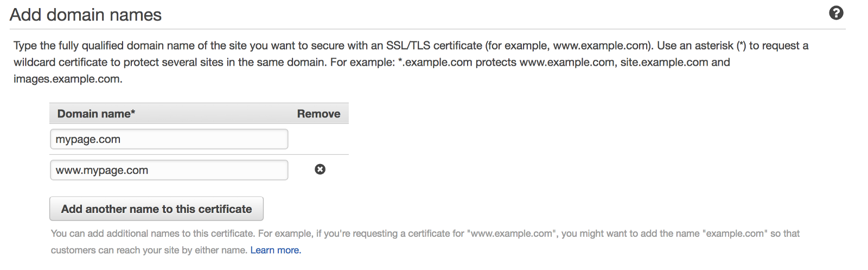Remove the www.mypage.com domain entry
868x270 pixels.
click(x=320, y=169)
